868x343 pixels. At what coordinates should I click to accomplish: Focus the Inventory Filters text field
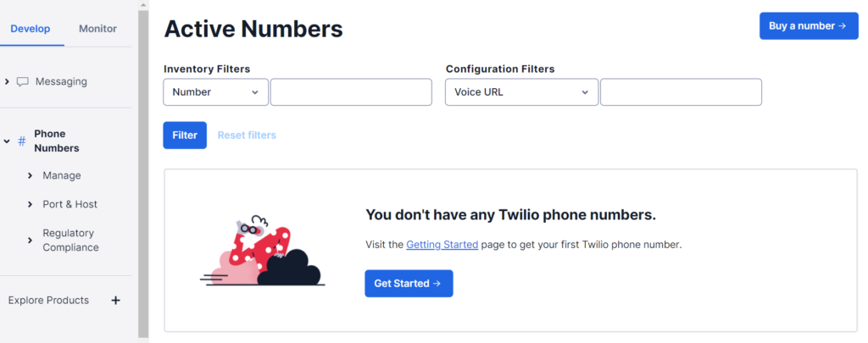click(x=351, y=92)
